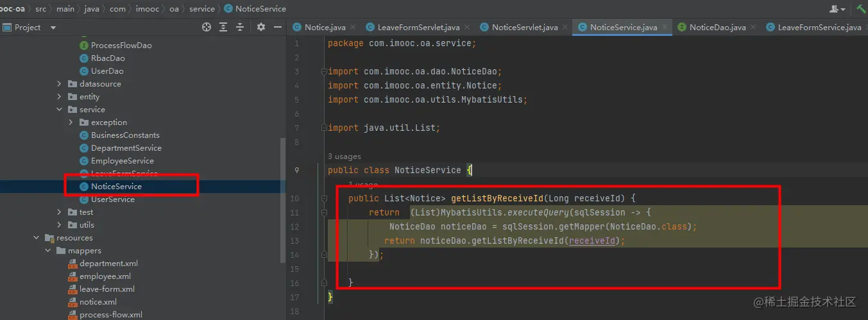This screenshot has width=868, height=320.
Task: Select employee.xml mapper file
Action: [105, 276]
